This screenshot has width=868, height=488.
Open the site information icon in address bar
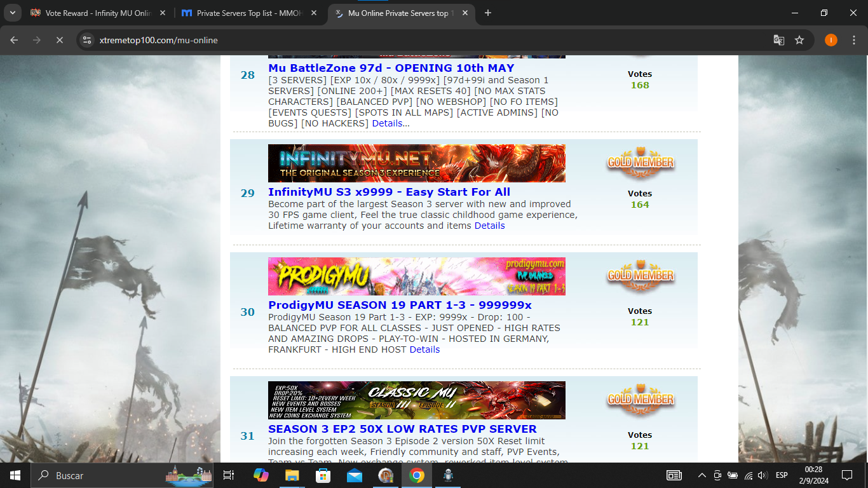coord(88,40)
